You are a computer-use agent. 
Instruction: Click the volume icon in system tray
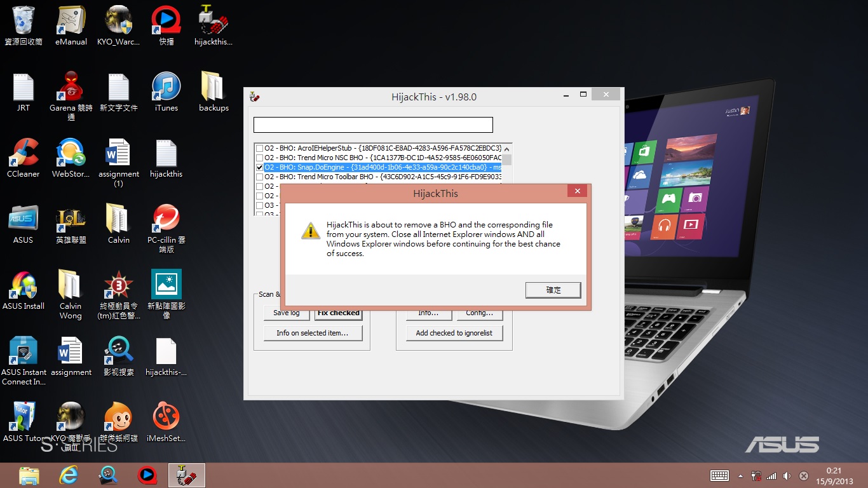787,476
